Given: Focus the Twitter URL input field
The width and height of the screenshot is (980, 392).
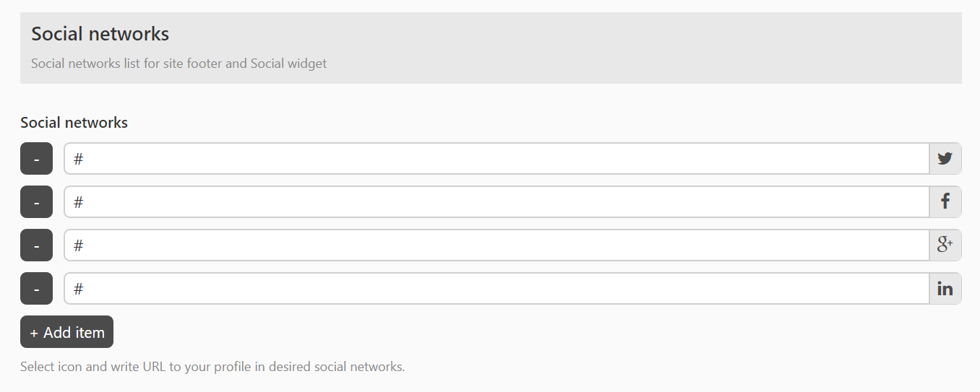Looking at the screenshot, I should click(496, 159).
